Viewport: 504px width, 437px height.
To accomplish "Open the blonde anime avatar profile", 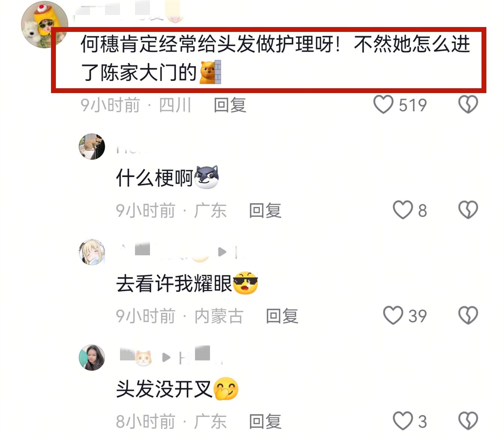I will tap(92, 252).
